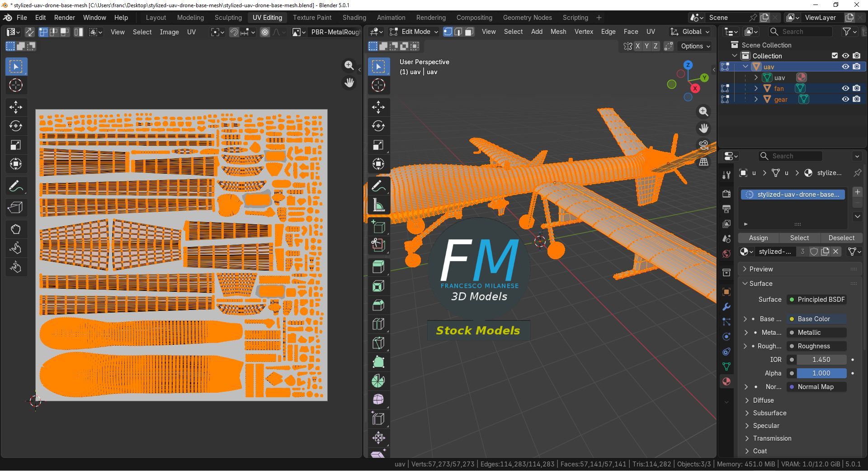Expand the Preview panel
The width and height of the screenshot is (868, 471).
800,269
